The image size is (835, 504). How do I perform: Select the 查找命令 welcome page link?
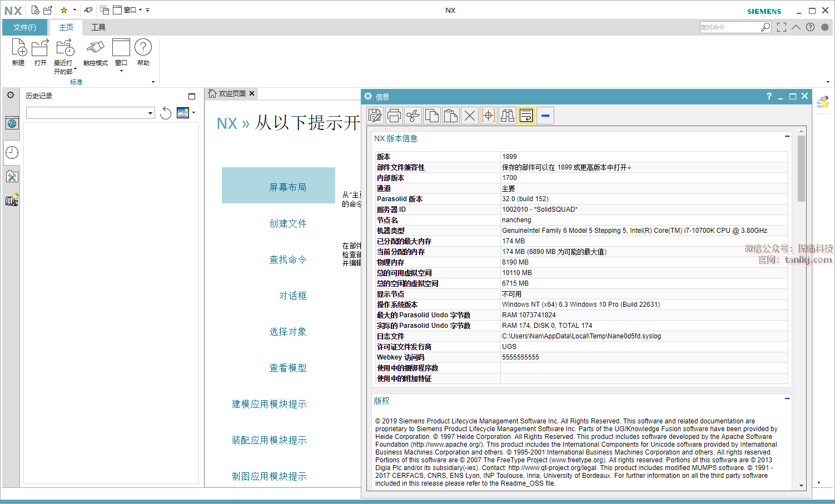point(287,260)
